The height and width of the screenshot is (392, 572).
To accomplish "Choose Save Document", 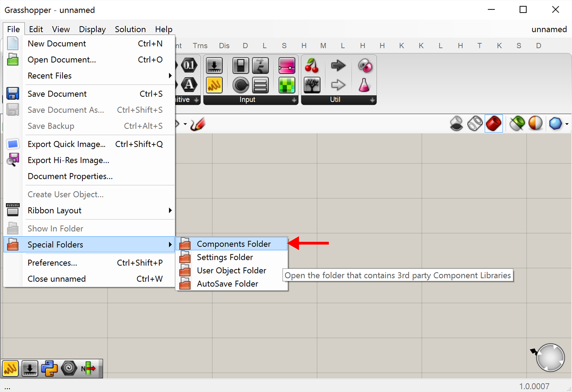I will (89, 94).
